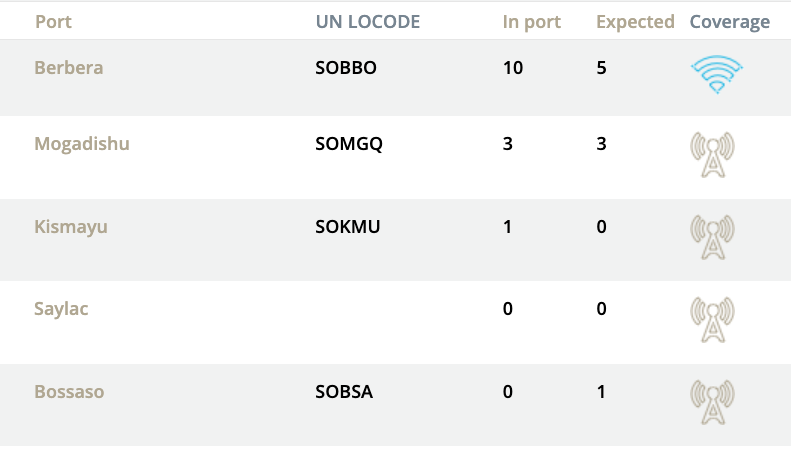Click the SOBBO locode cell
The image size is (791, 449).
tap(346, 68)
